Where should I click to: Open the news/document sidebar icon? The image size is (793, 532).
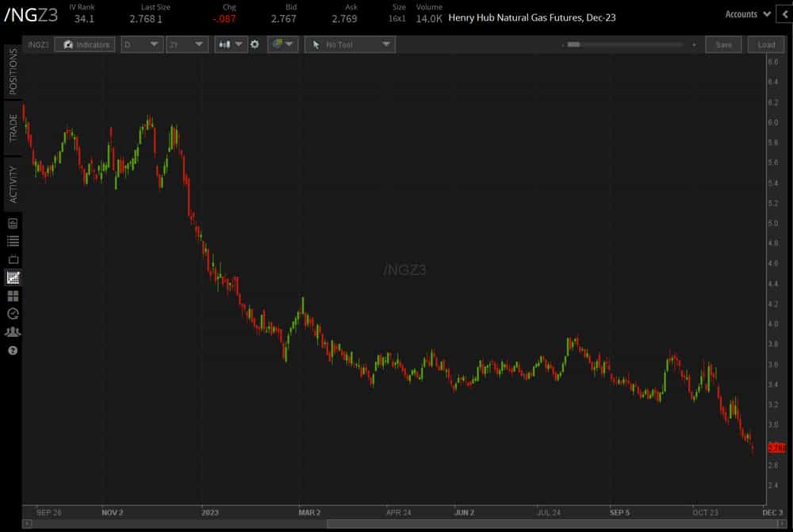pyautogui.click(x=13, y=224)
